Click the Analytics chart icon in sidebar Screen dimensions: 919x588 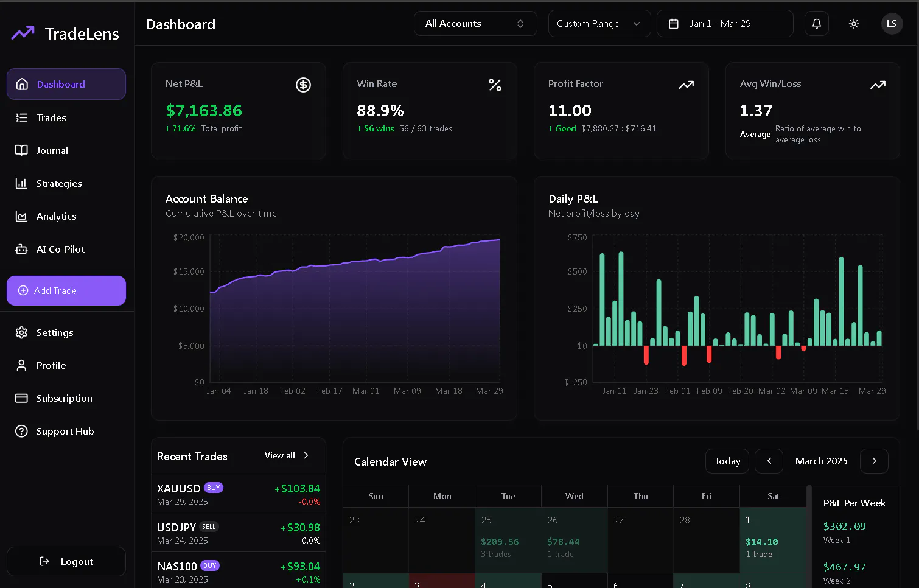22,216
